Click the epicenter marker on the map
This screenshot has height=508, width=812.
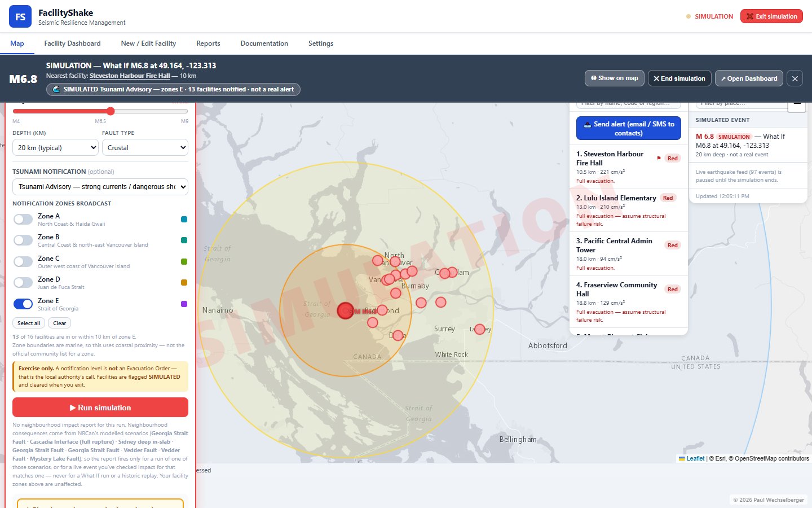(345, 310)
